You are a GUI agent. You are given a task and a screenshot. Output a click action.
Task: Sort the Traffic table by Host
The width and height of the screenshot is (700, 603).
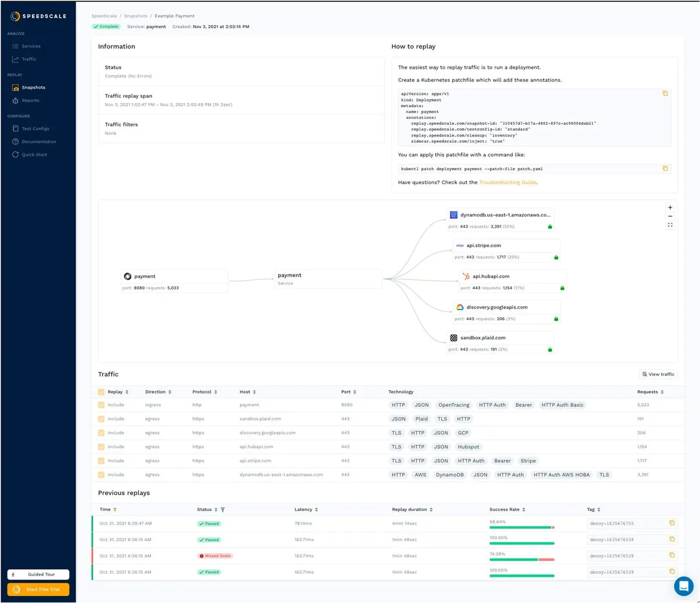[256, 391]
